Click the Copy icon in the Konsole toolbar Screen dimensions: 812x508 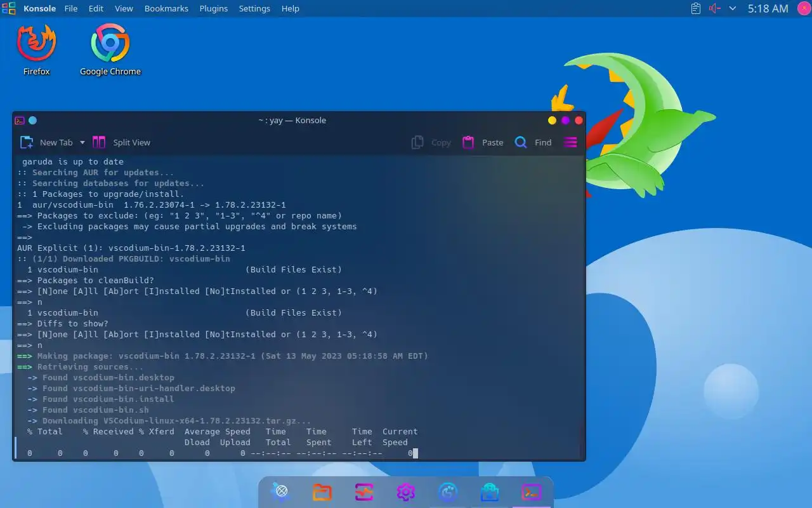click(417, 142)
